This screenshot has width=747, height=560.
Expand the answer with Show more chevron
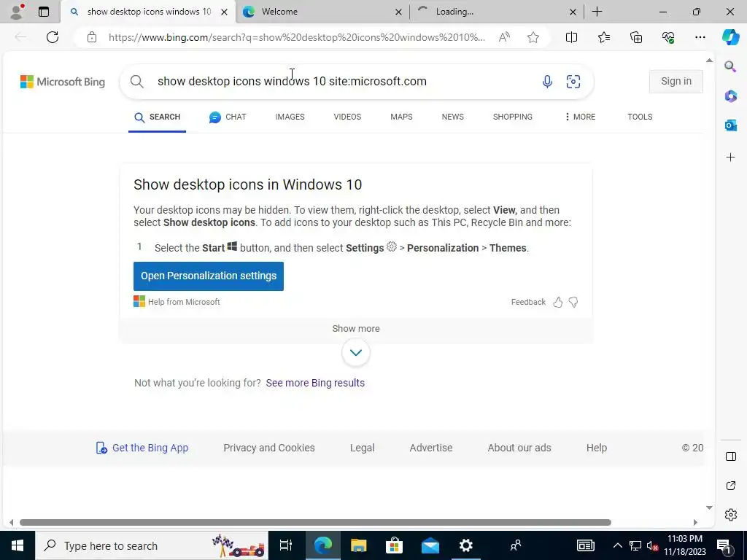(x=356, y=352)
